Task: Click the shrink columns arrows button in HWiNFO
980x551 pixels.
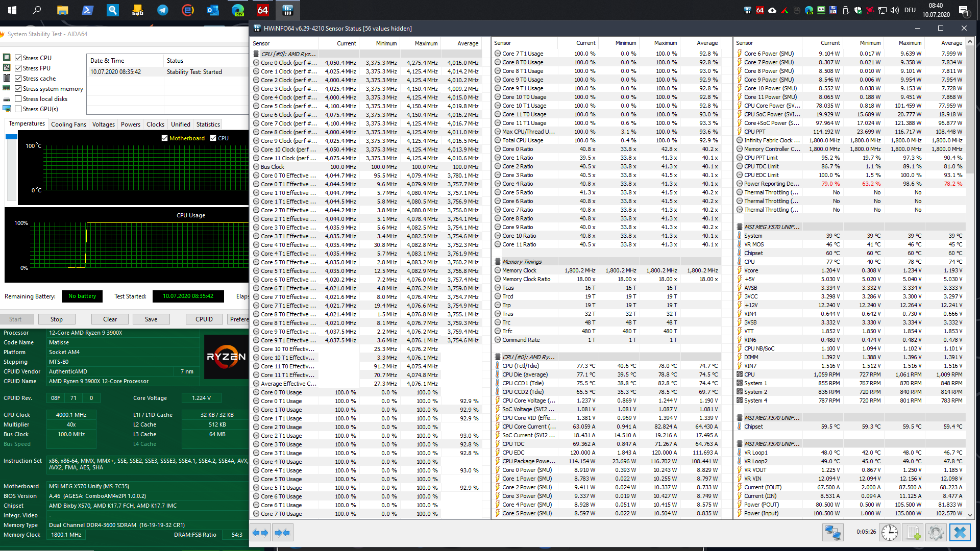Action: tap(282, 533)
